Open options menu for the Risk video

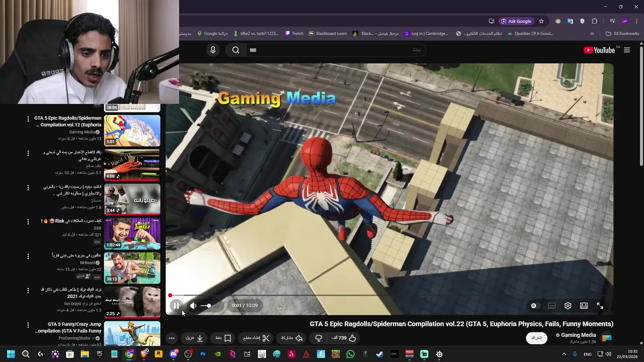[28, 222]
